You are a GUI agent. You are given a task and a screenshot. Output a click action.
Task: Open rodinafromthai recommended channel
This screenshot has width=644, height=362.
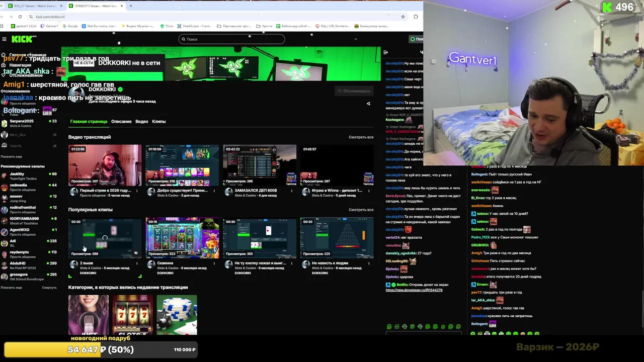pos(29,209)
